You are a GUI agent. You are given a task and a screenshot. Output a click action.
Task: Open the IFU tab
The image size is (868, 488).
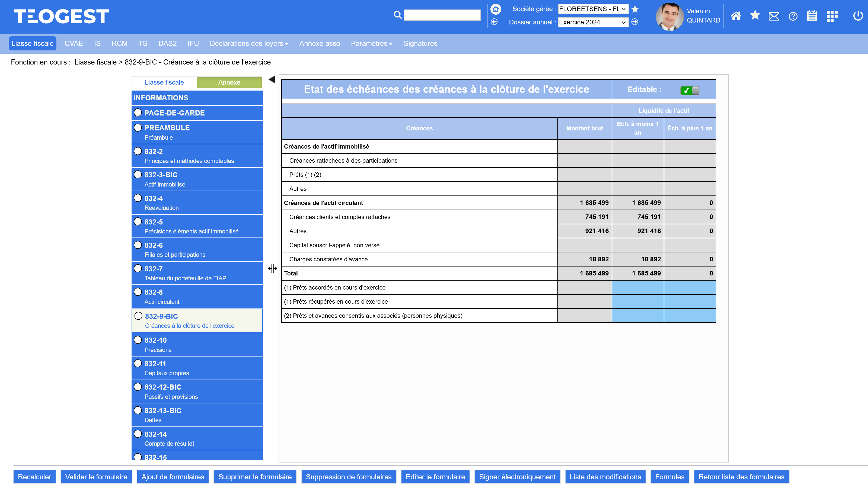tap(193, 43)
